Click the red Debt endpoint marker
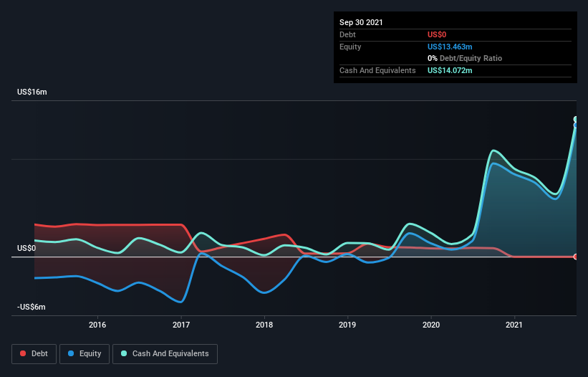 576,257
